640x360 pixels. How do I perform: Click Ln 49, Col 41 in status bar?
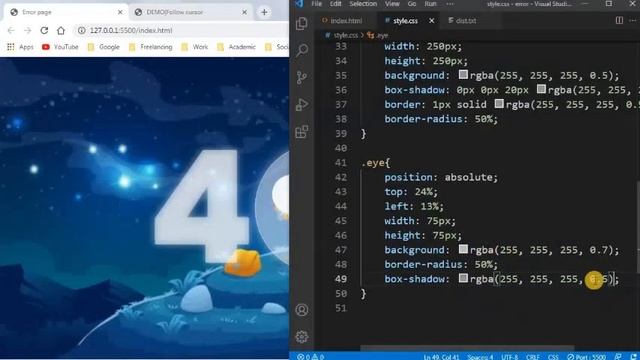coord(441,357)
